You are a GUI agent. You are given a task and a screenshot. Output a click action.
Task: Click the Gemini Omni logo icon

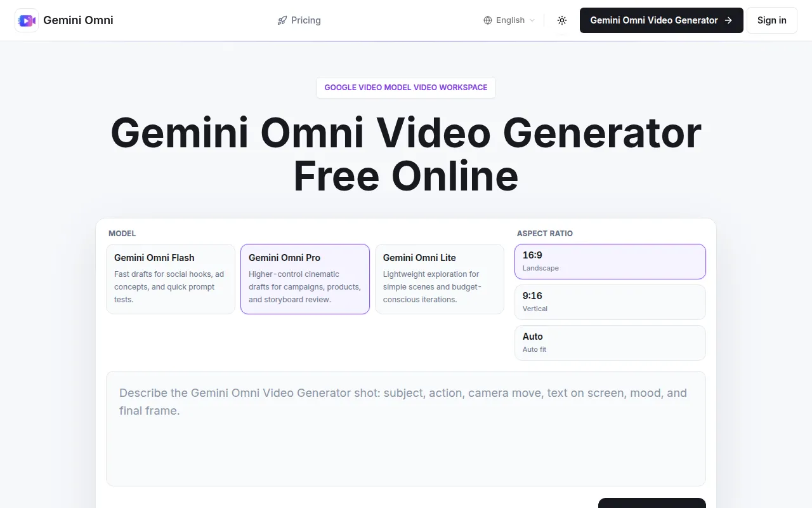click(x=27, y=20)
